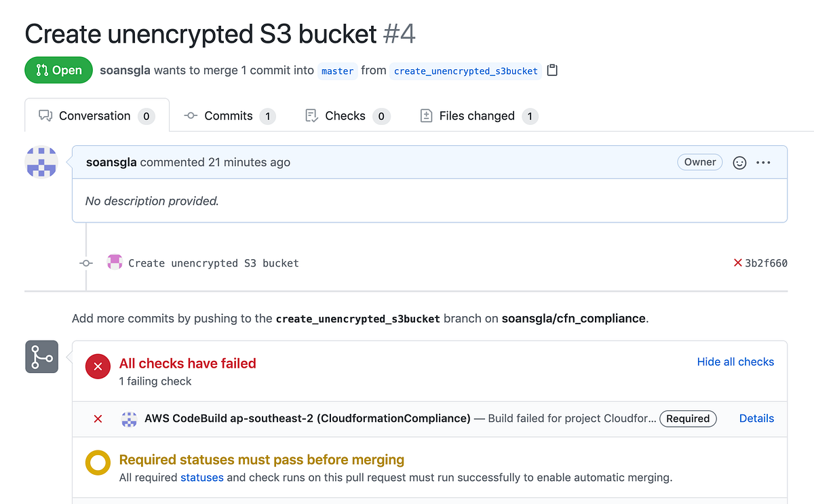This screenshot has height=504, width=814.
Task: Click the Required pill on the CodeBuild check
Action: (x=688, y=419)
